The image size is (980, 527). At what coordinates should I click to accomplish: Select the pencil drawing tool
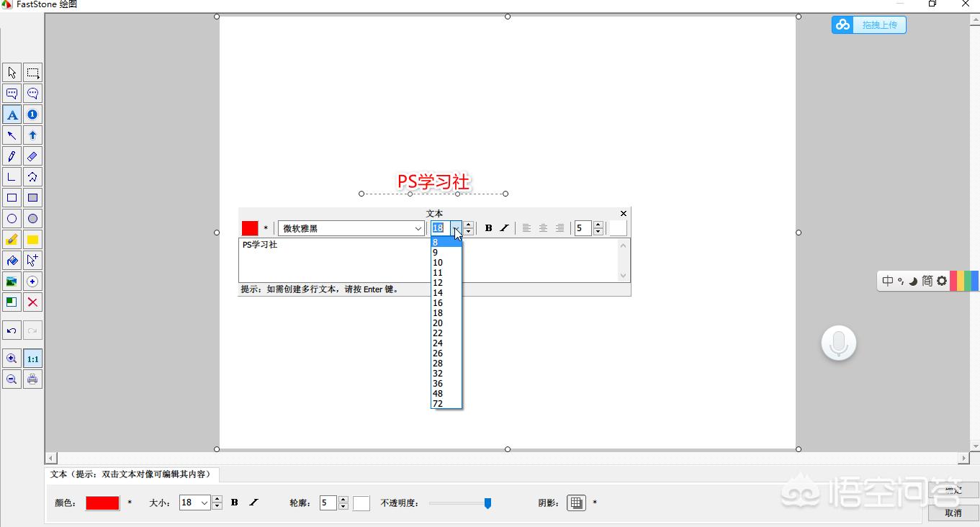point(12,156)
